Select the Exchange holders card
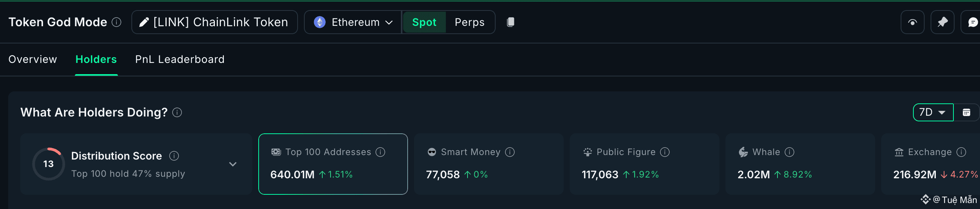Screen dimensions: 980x209 (930, 164)
